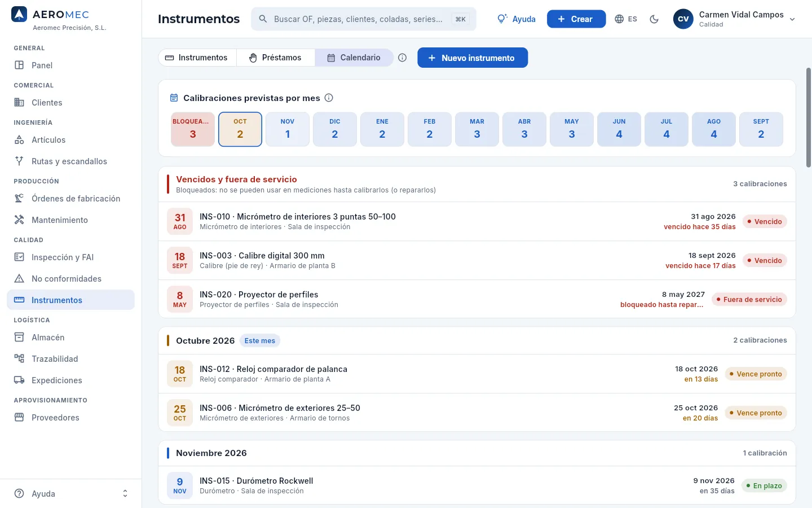The image size is (812, 508).
Task: Open the Proveedores store icon
Action: click(x=19, y=417)
